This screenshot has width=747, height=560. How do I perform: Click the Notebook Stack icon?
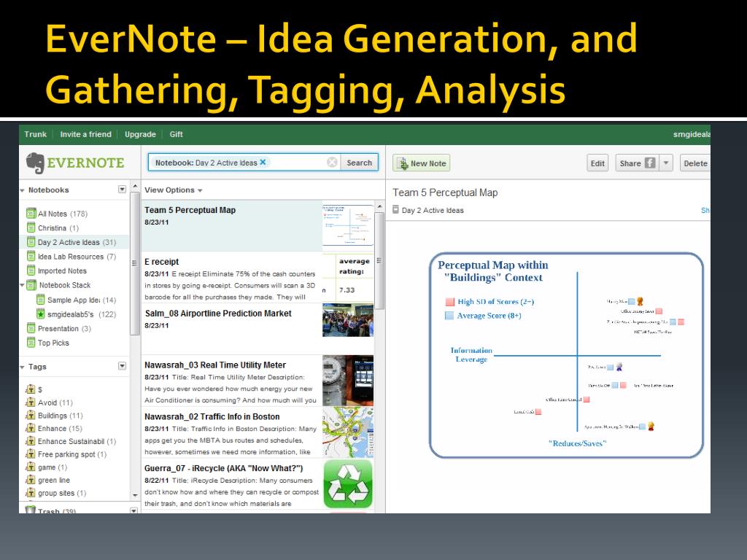31,285
